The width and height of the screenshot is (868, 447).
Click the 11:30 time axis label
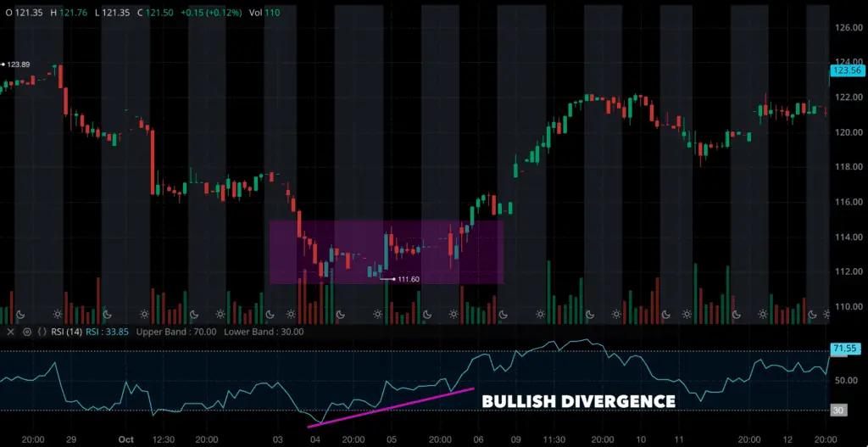554,439
